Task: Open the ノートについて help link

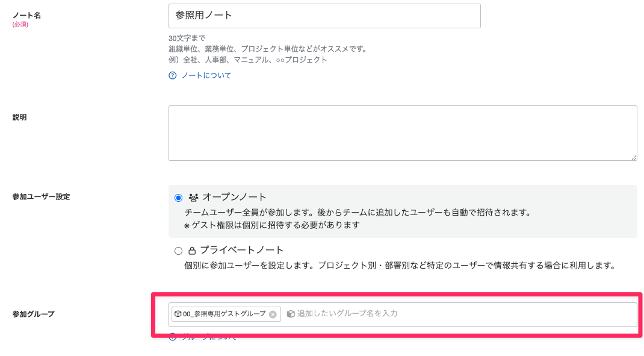Action: 208,75
